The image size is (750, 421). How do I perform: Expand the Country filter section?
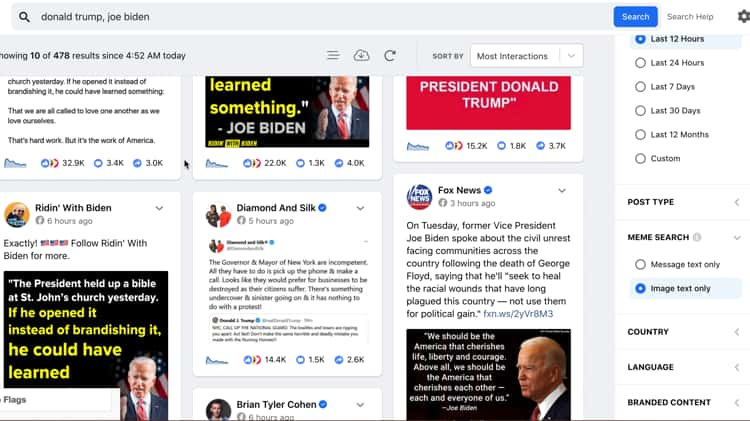[737, 332]
